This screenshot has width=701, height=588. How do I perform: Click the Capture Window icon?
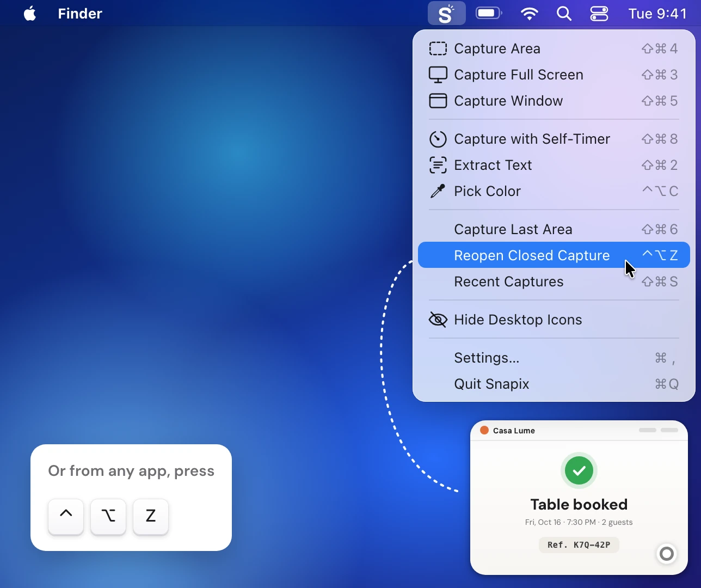438,101
